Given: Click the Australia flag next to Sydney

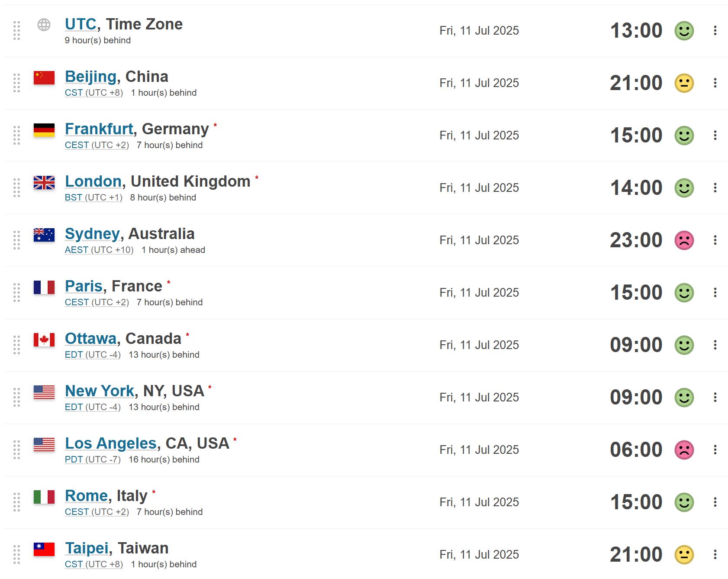Looking at the screenshot, I should (44, 235).
